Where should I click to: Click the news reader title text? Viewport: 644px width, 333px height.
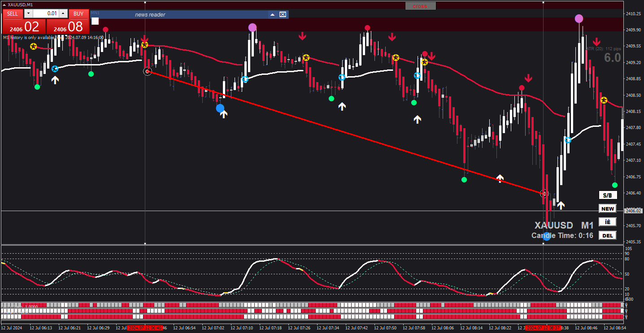(x=150, y=14)
